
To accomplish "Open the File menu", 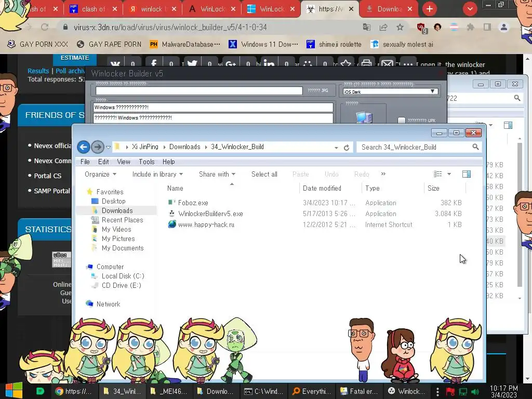I will pyautogui.click(x=85, y=162).
